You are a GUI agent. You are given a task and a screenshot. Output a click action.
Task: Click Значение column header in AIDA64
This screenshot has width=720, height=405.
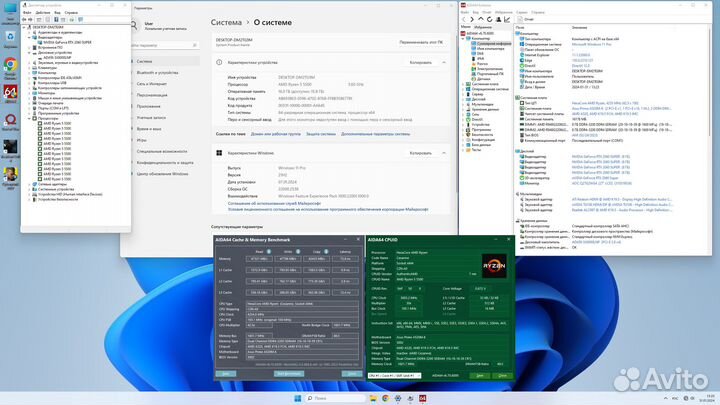579,28
